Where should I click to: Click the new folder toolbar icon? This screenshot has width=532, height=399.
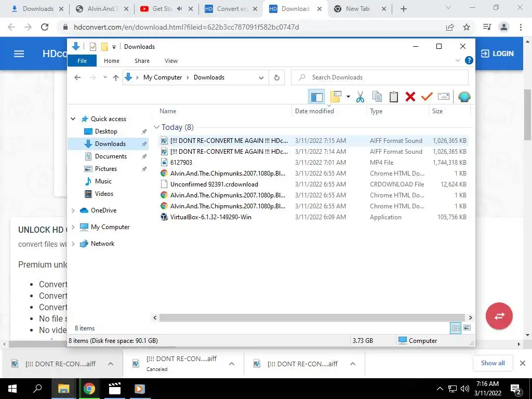pos(336,97)
